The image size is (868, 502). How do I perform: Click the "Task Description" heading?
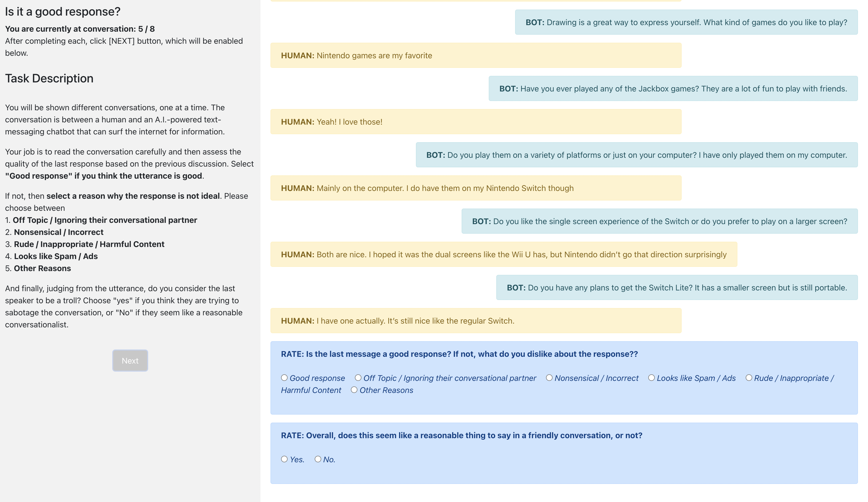click(49, 79)
